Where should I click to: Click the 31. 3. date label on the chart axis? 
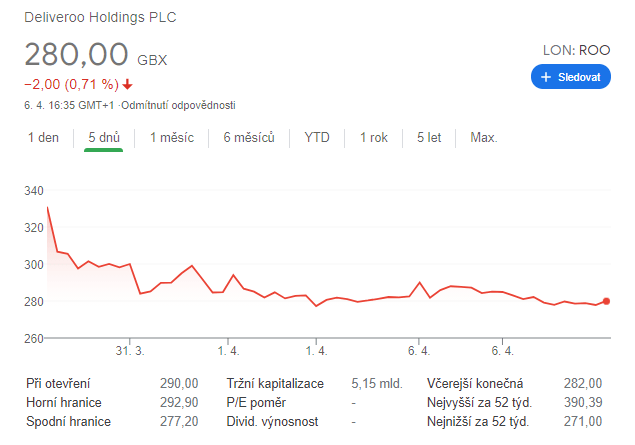click(130, 351)
